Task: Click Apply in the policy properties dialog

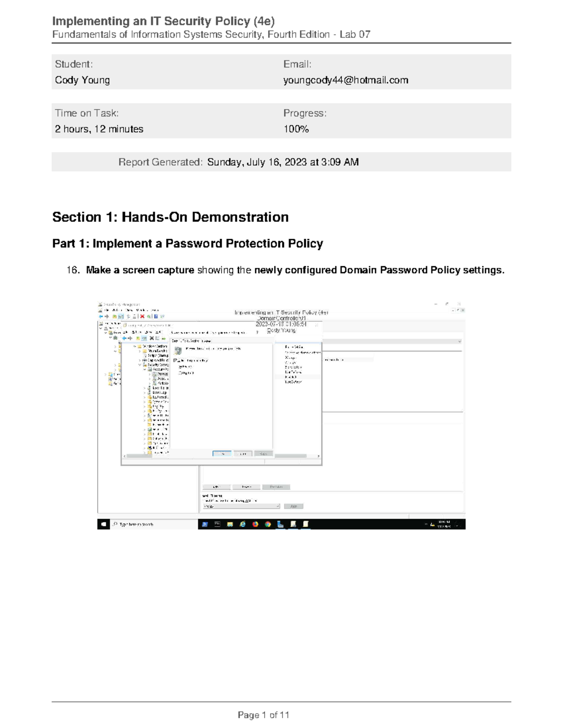Action: 263,453
